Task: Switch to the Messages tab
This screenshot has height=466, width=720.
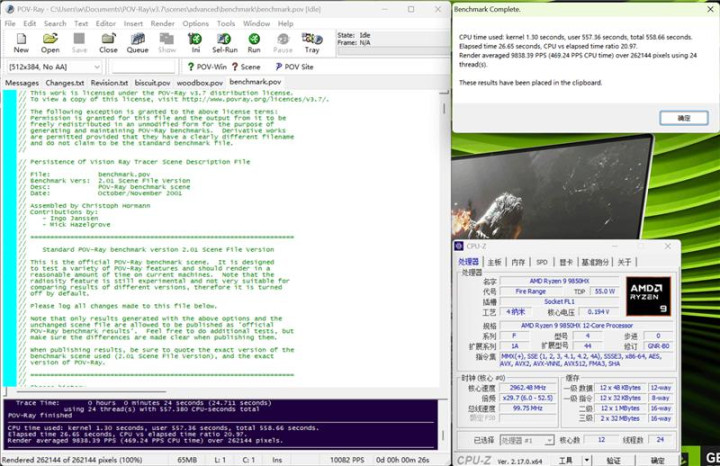Action: [22, 83]
